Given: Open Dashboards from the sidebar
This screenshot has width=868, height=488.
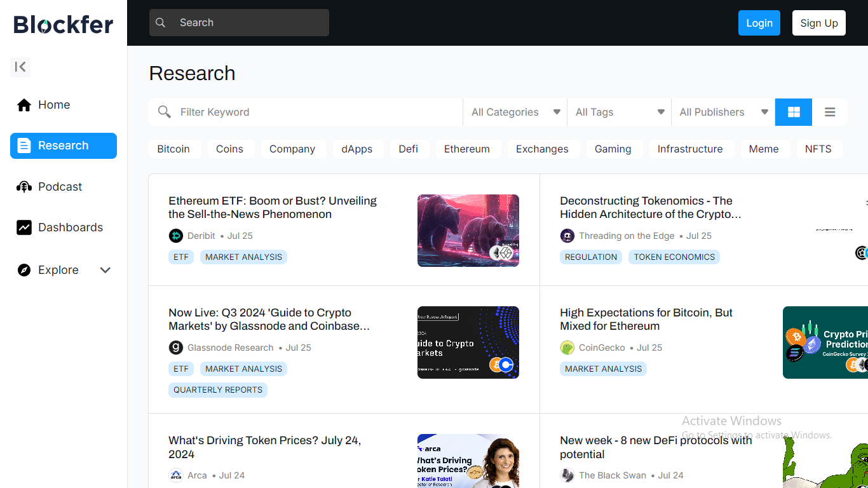Looking at the screenshot, I should 70,227.
